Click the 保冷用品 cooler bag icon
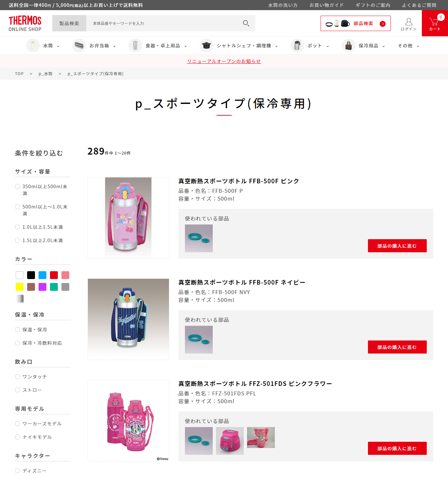448x480 pixels. (348, 46)
